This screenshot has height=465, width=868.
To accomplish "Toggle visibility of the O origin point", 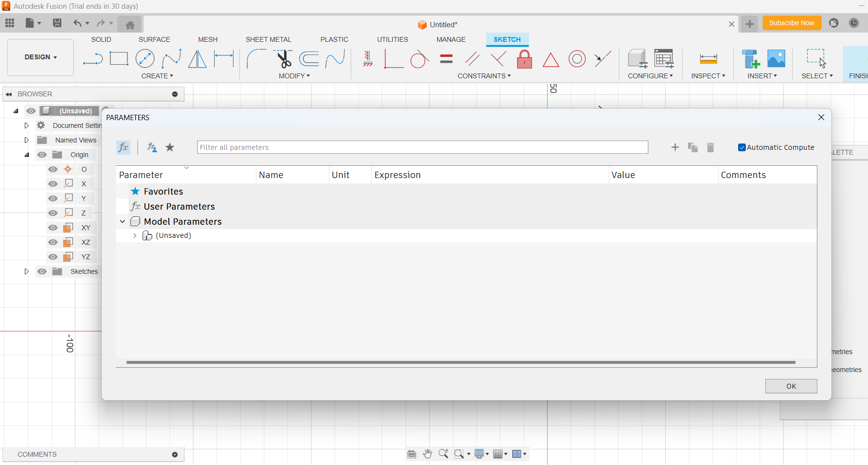I will click(53, 169).
